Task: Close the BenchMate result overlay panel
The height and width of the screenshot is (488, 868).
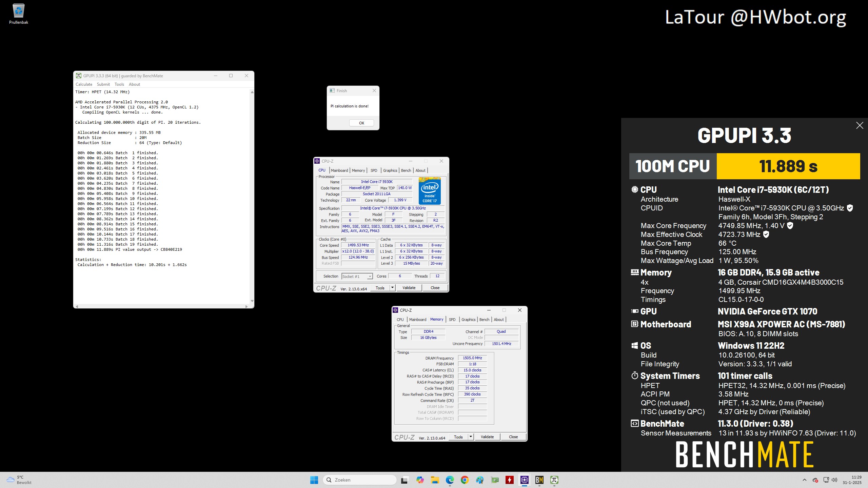Action: pos(860,125)
